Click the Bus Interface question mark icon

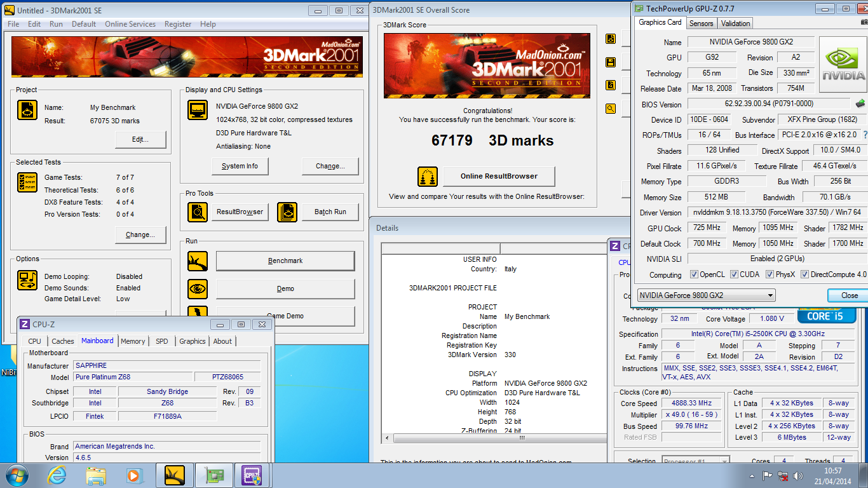tap(865, 135)
